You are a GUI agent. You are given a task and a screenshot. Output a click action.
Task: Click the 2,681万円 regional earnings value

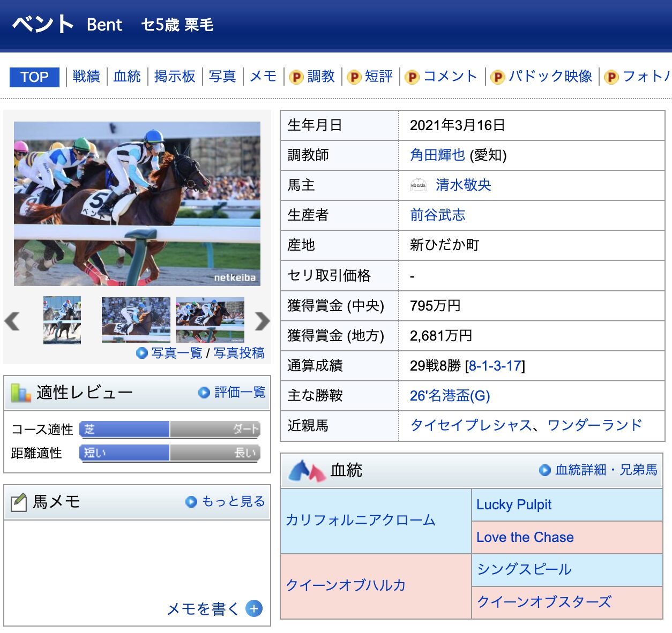441,336
